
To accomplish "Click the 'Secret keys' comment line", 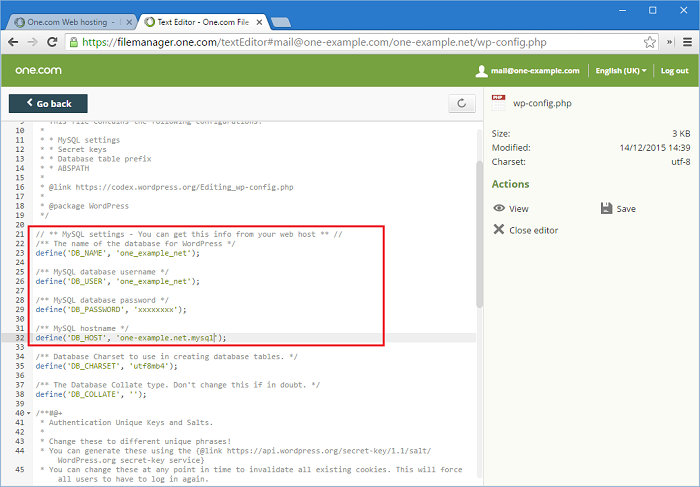I will [x=74, y=150].
